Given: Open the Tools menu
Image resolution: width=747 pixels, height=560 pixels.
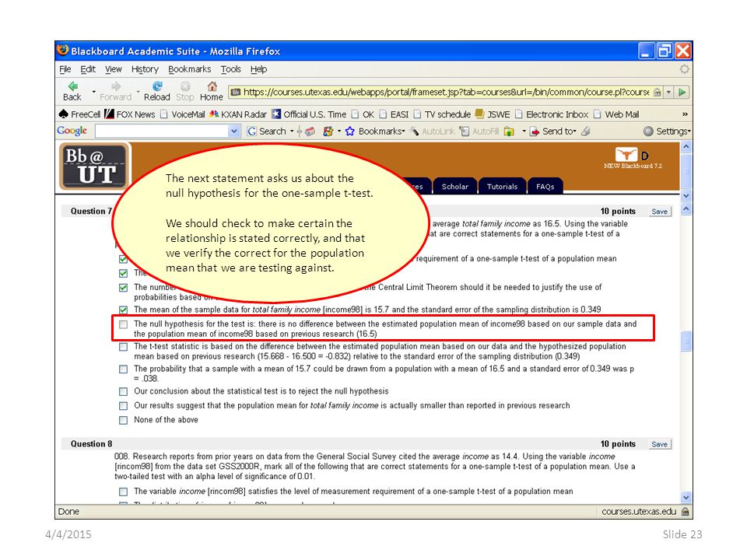Looking at the screenshot, I should coord(230,69).
